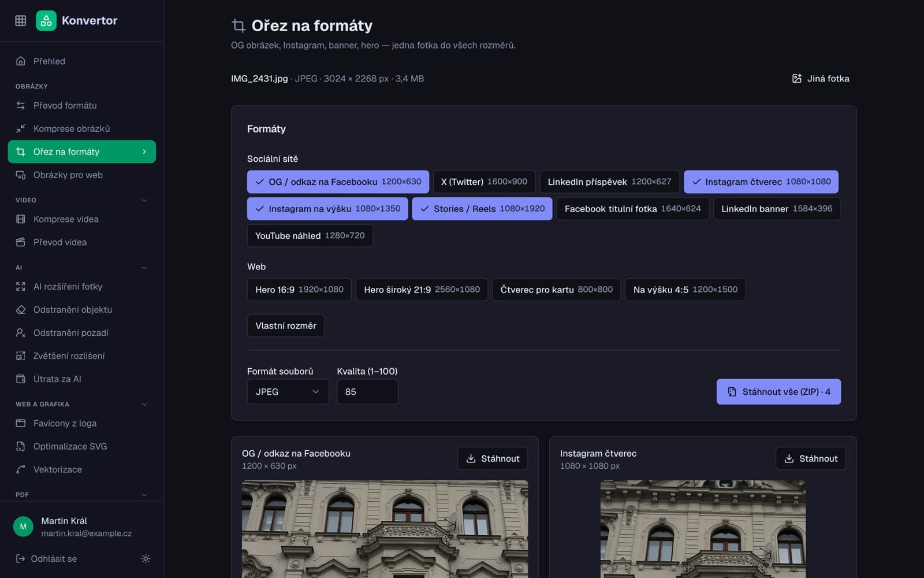Screen dimensions: 924x578
Task: Click the clapperboard icon for Převod videa
Action: pyautogui.click(x=21, y=242)
